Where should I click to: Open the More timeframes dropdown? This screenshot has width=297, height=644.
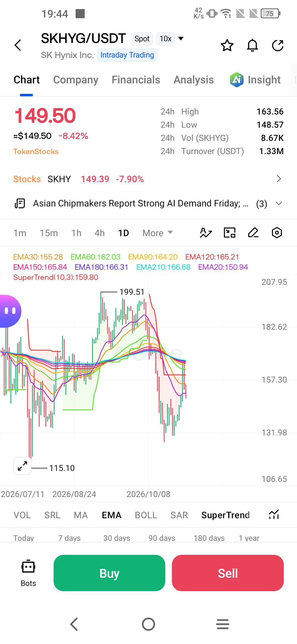pyautogui.click(x=158, y=233)
